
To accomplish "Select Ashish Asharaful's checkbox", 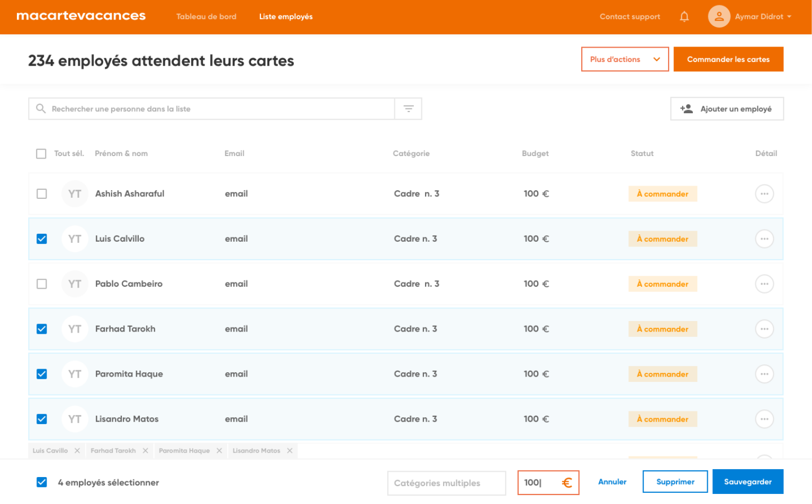I will click(x=42, y=194).
